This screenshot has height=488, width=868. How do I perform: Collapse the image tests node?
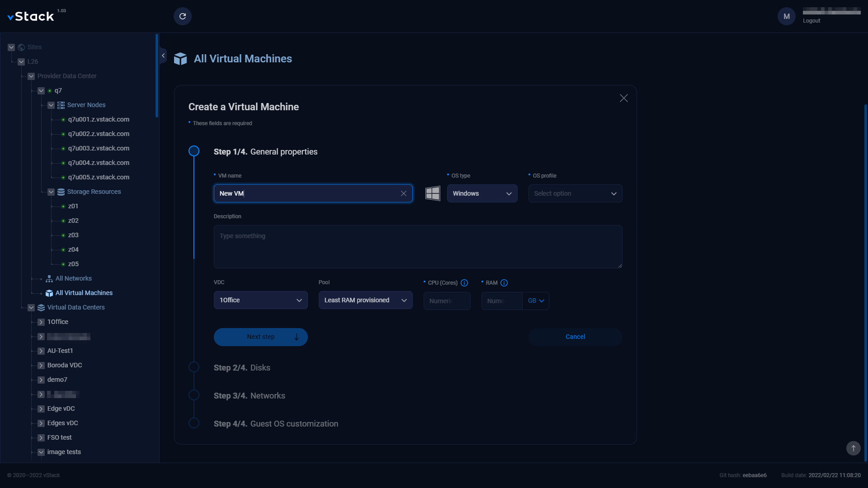(x=41, y=452)
